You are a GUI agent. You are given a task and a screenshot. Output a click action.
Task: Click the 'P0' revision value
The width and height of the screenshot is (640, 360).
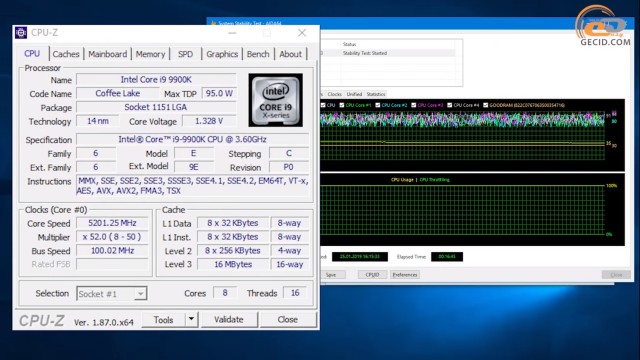pyautogui.click(x=289, y=167)
